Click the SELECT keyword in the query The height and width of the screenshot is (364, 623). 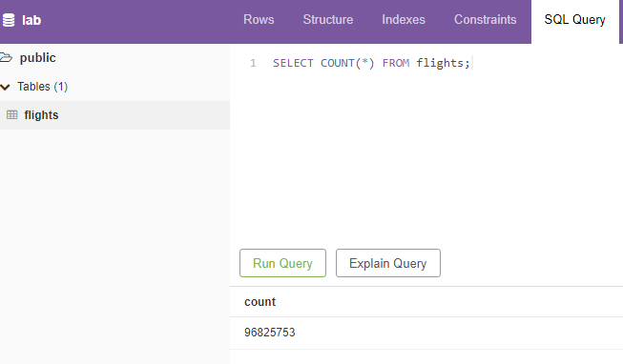point(293,63)
